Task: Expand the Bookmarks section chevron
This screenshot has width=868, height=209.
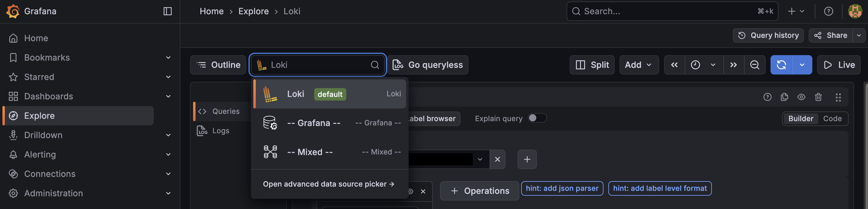Action: pos(168,57)
